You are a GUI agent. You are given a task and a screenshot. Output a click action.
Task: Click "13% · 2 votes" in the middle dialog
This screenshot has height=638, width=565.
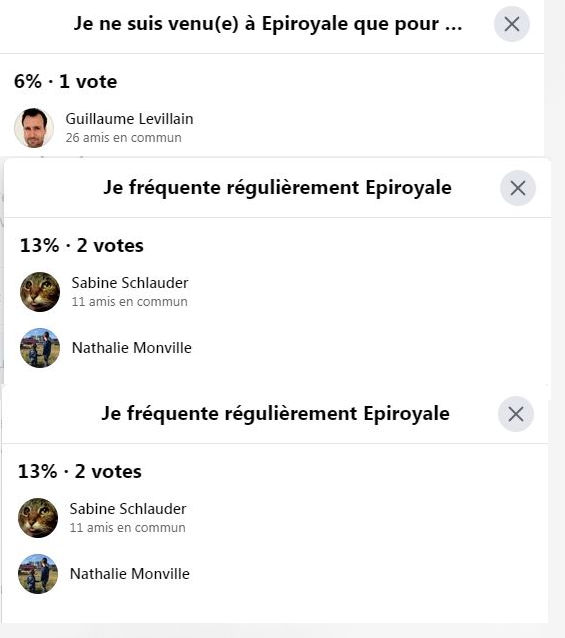(82, 245)
